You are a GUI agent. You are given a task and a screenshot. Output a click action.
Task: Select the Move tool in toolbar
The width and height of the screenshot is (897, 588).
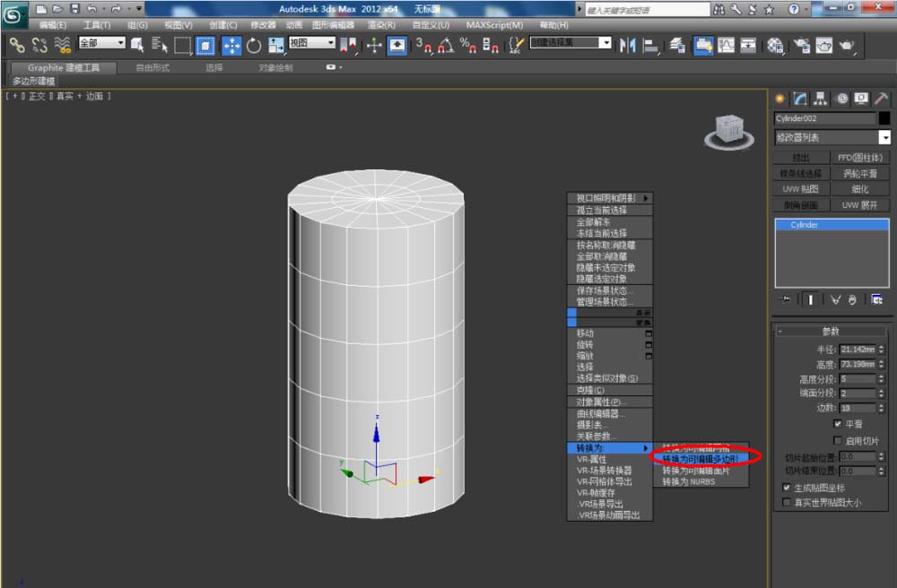pyautogui.click(x=231, y=45)
